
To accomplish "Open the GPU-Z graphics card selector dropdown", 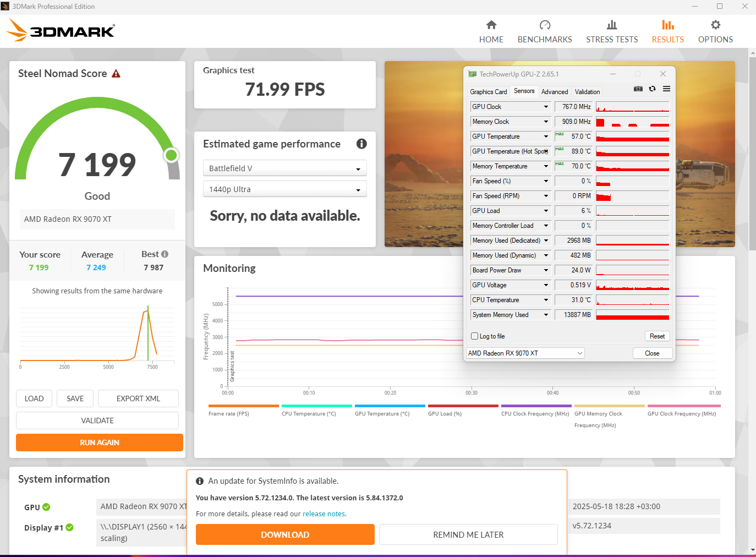I will coord(525,353).
